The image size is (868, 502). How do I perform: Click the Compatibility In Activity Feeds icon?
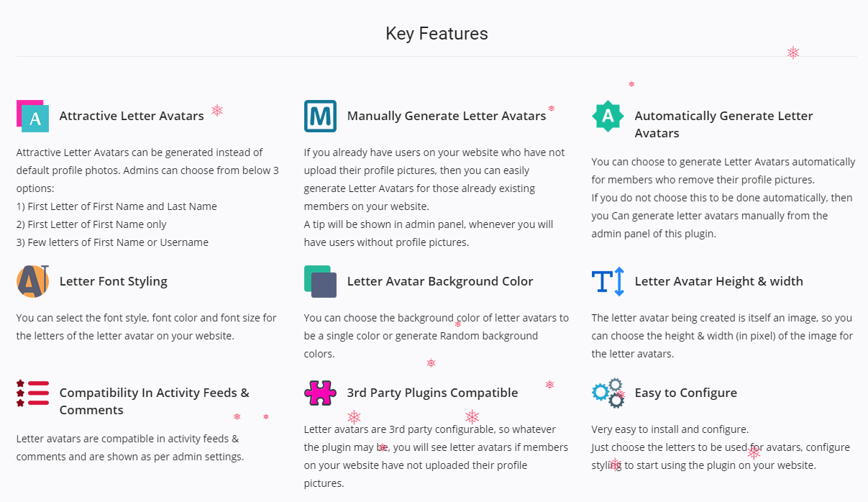click(x=32, y=393)
